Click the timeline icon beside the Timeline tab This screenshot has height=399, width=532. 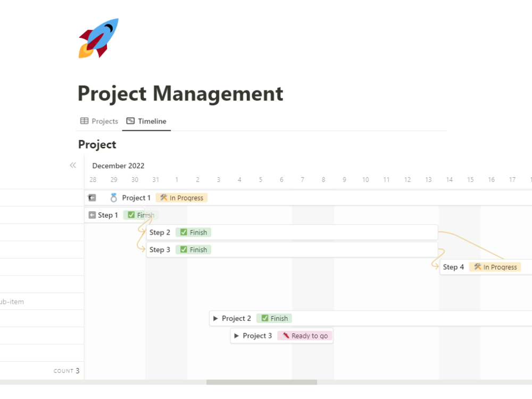pyautogui.click(x=129, y=121)
